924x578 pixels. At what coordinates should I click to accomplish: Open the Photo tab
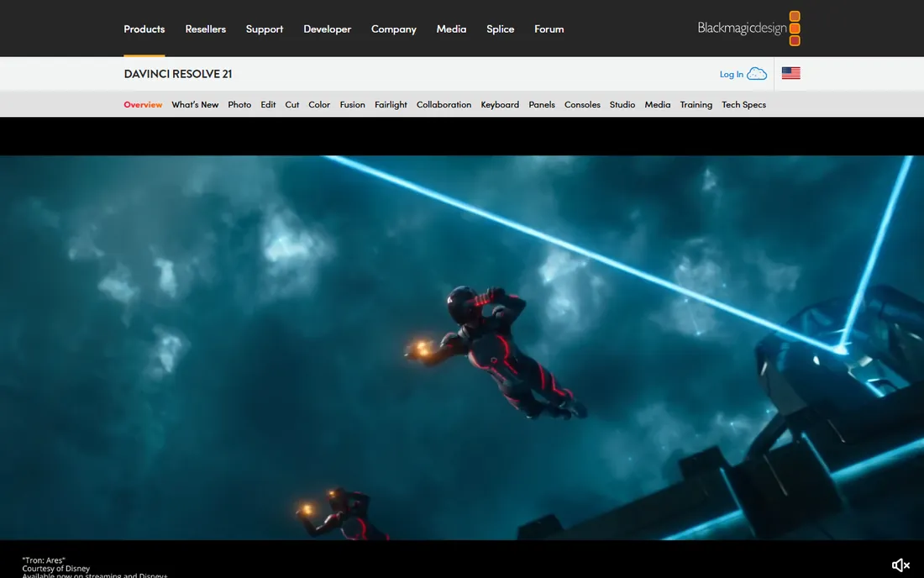240,104
